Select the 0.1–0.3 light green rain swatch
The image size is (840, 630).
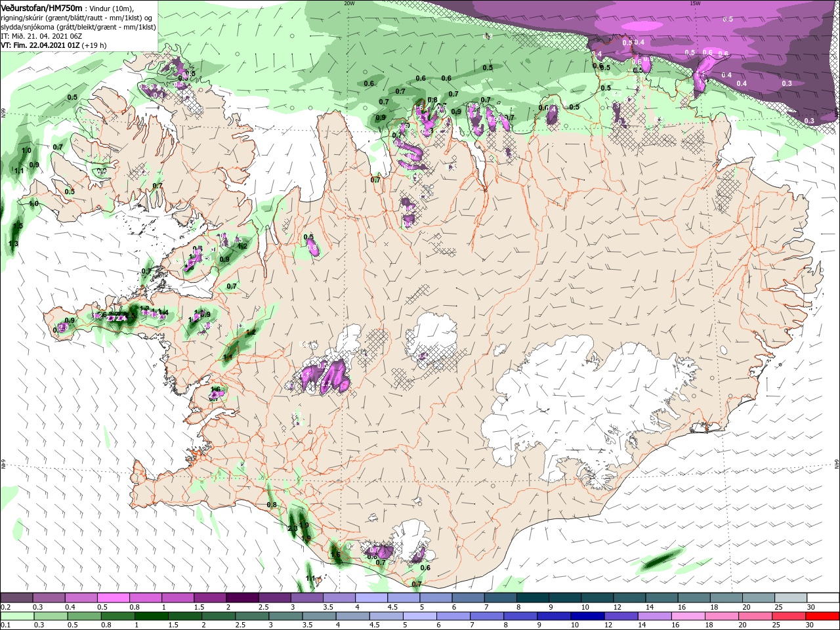pos(17,616)
